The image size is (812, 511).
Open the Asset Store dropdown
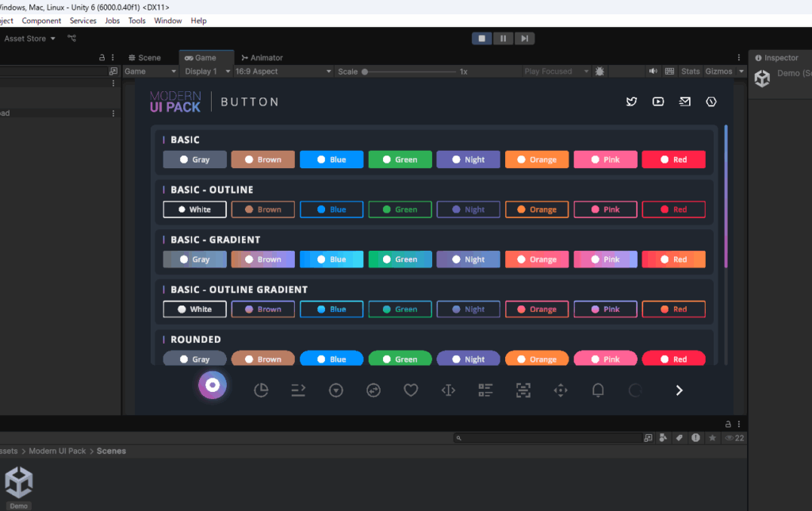(x=29, y=38)
